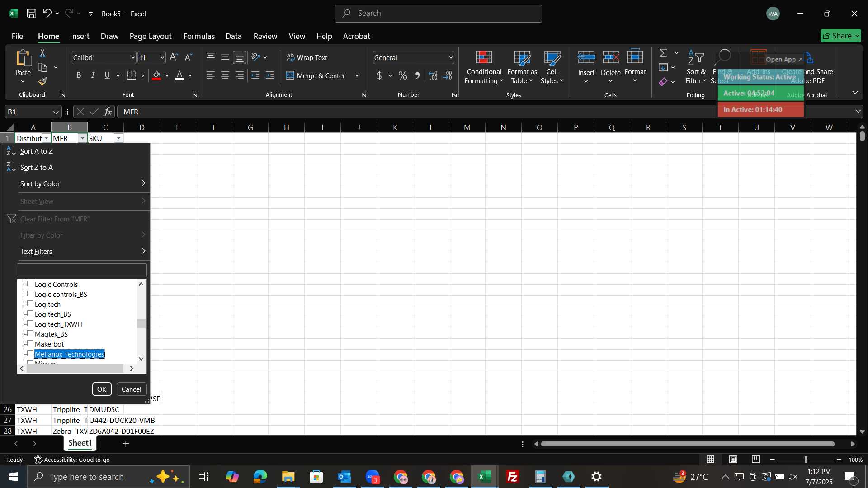Image resolution: width=868 pixels, height=488 pixels.
Task: Click the zoom slider handle
Action: click(806, 460)
